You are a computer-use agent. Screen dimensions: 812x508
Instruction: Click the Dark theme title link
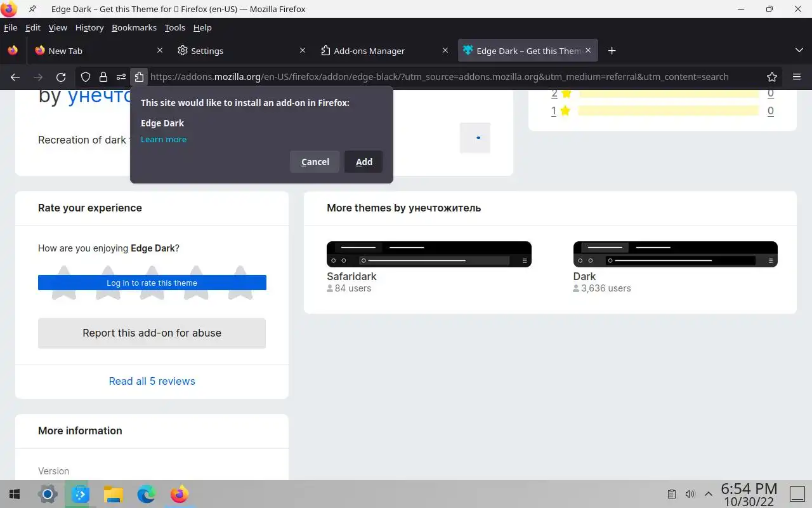click(584, 276)
